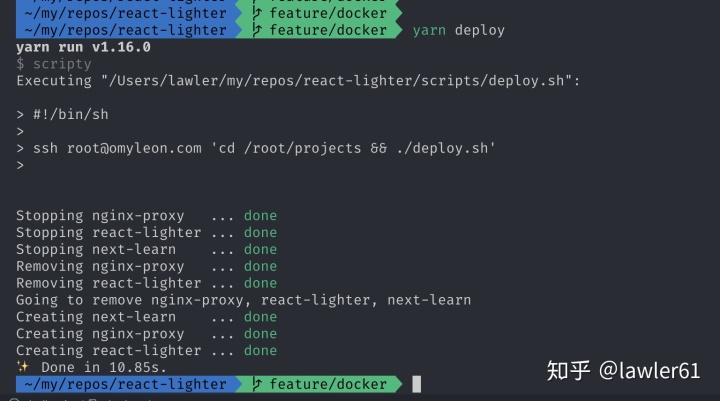Image resolution: width=720 pixels, height=401 pixels.
Task: Click the terminal cursor block at bottom prompt
Action: pyautogui.click(x=416, y=384)
